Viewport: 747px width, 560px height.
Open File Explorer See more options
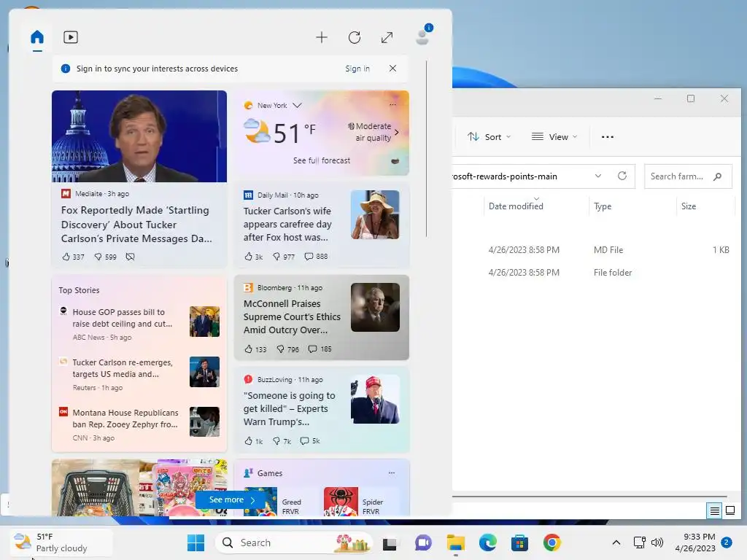pyautogui.click(x=608, y=136)
